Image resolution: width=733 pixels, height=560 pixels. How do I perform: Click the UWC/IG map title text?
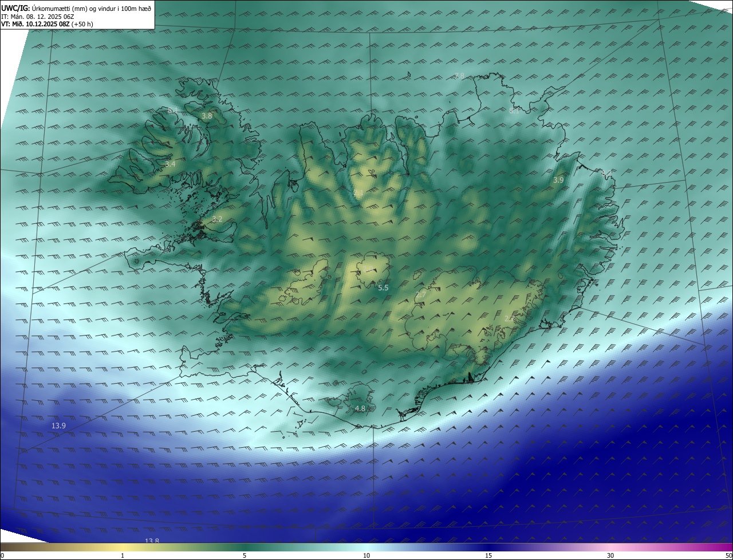pyautogui.click(x=76, y=8)
